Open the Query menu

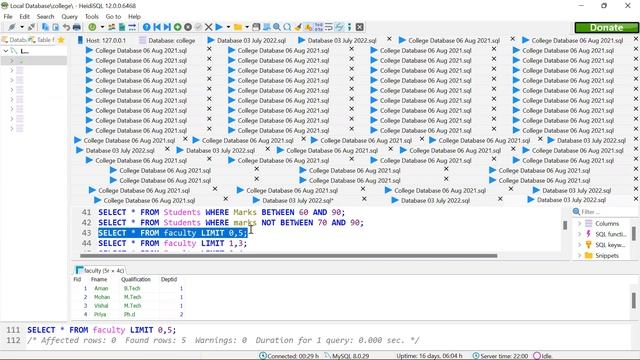click(x=69, y=17)
